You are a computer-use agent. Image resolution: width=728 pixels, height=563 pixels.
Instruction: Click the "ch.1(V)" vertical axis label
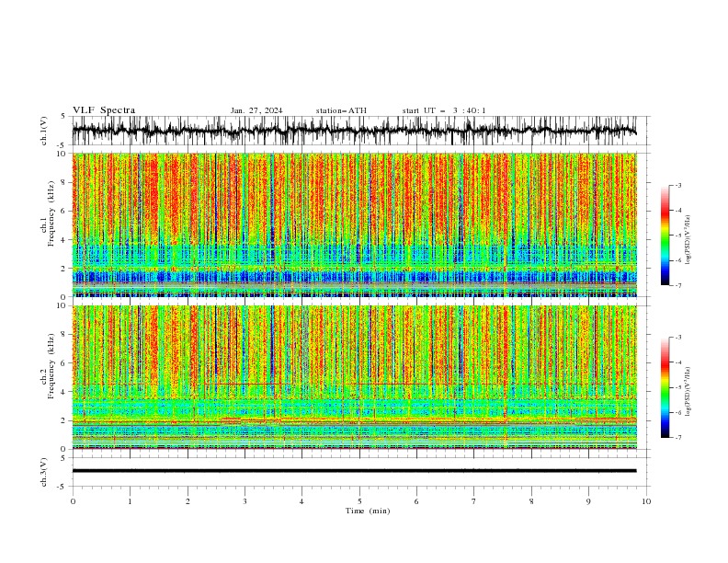coord(44,131)
